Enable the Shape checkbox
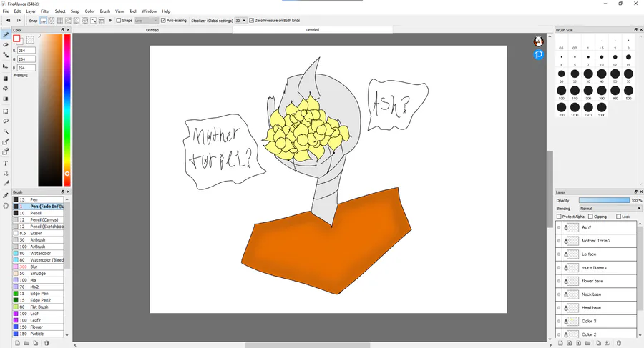The width and height of the screenshot is (644, 348). 119,21
